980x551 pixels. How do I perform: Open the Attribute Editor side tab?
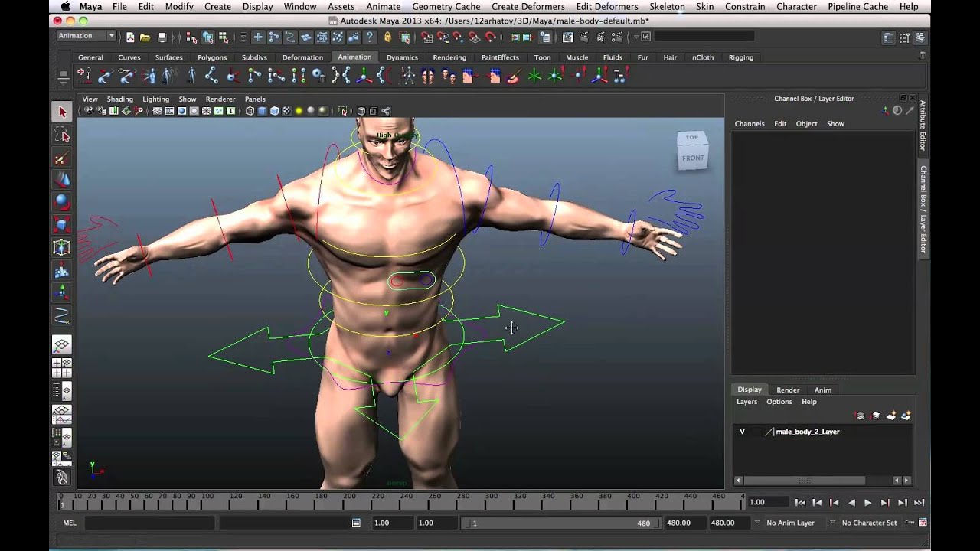coord(923,125)
